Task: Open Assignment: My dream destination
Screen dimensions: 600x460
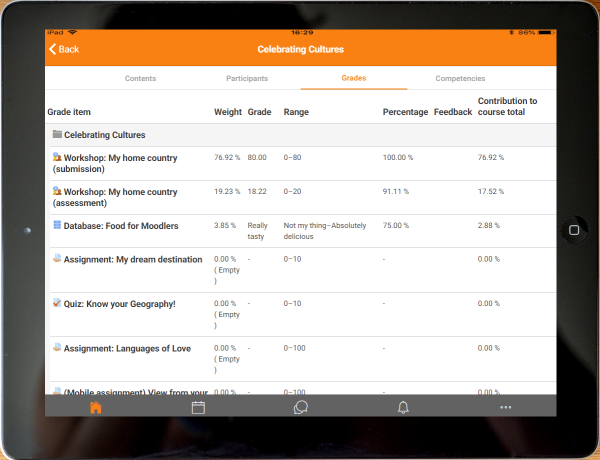Action: [132, 259]
